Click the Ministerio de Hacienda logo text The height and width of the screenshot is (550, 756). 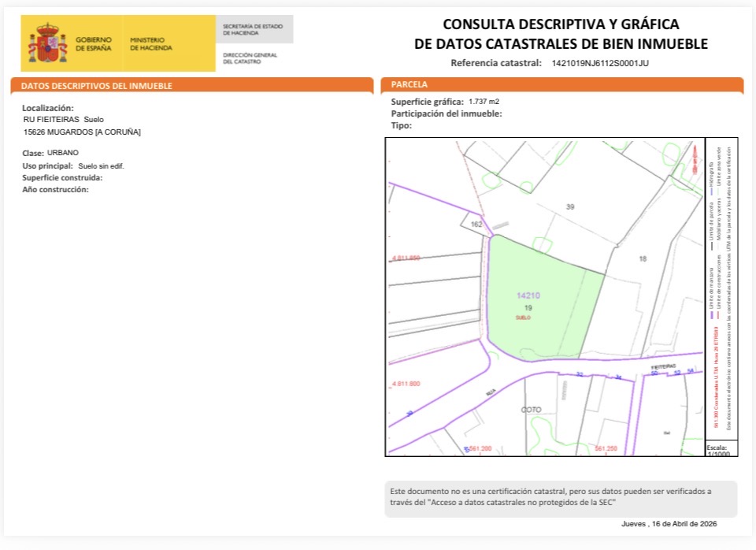pyautogui.click(x=147, y=43)
